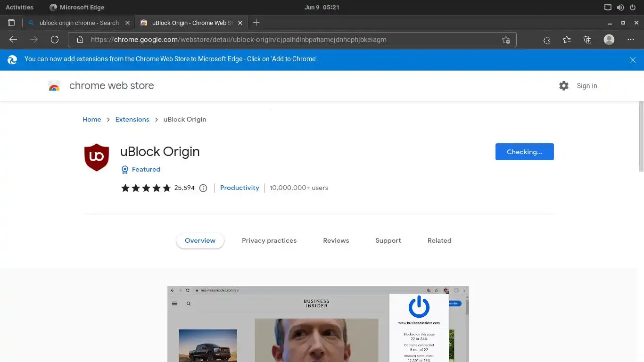This screenshot has width=644, height=362.
Task: Select uBlock Origin Chrome Web Store tab
Action: click(x=192, y=23)
